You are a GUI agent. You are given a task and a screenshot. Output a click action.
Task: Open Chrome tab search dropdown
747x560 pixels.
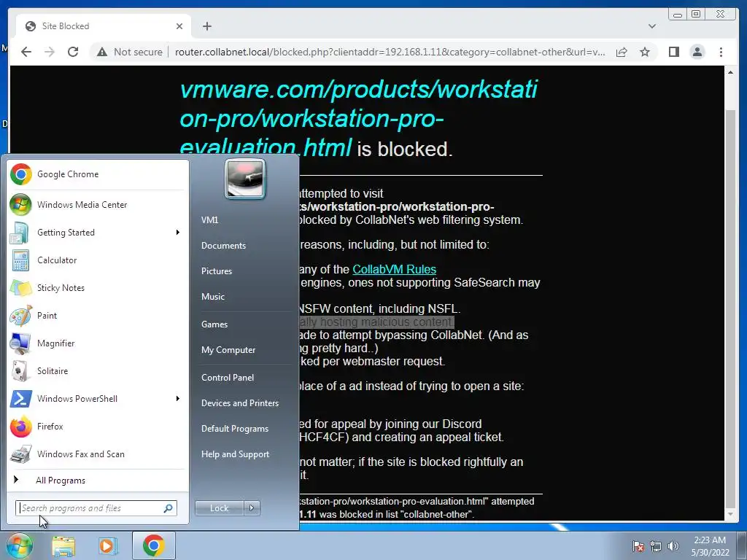[x=652, y=26]
